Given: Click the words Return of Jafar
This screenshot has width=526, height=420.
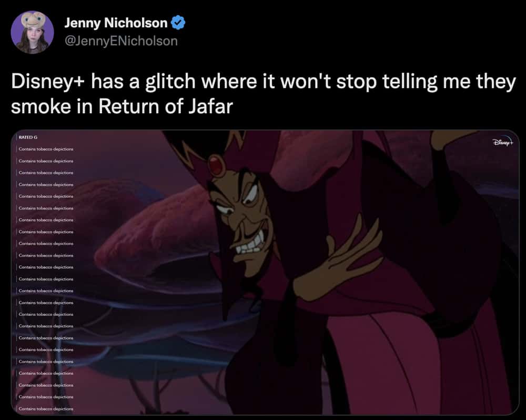Looking at the screenshot, I should click(x=165, y=106).
